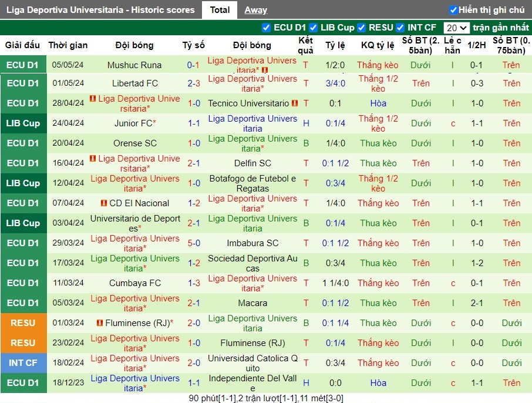Open Orense SC team link
The image size is (532, 403).
pos(135,143)
